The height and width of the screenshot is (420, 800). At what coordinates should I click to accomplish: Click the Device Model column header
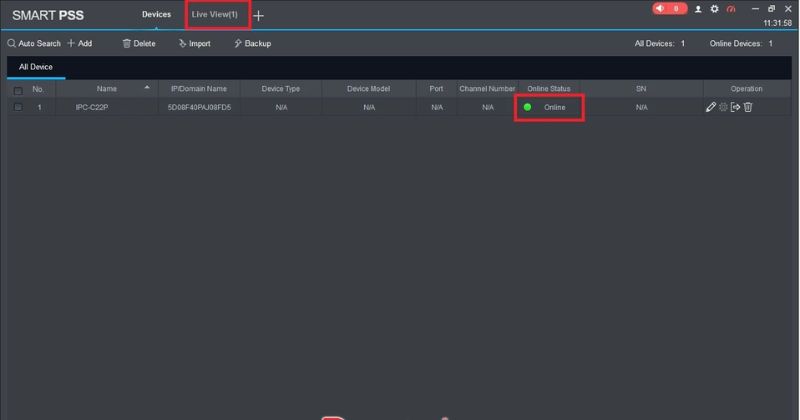[x=368, y=89]
